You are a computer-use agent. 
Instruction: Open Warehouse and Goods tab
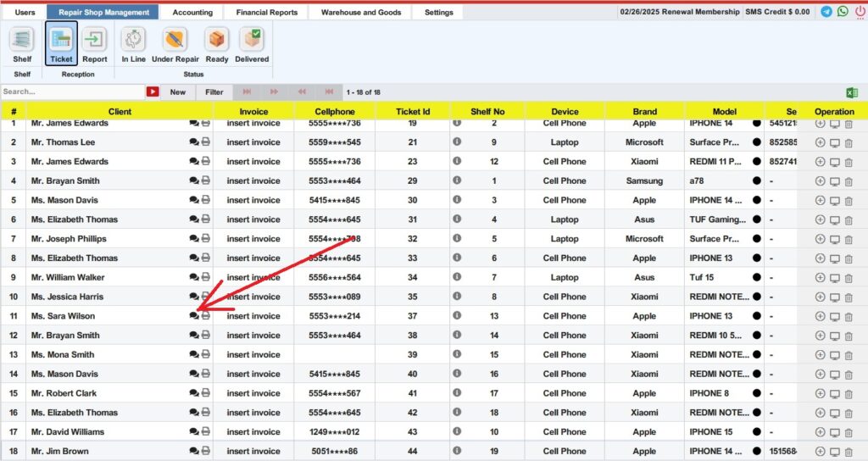(361, 12)
